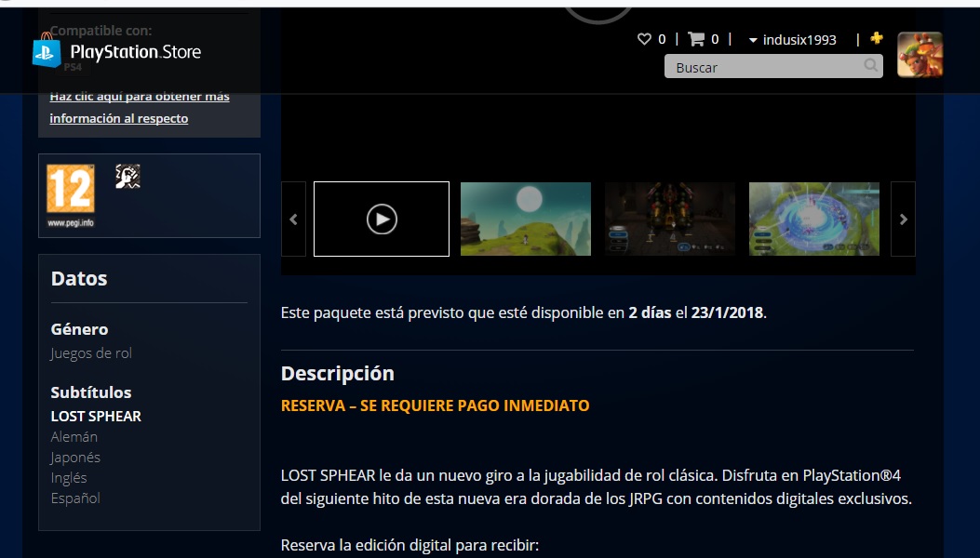
Task: Select 'Reserva la edición digital para recibir:' line
Action: (x=409, y=546)
